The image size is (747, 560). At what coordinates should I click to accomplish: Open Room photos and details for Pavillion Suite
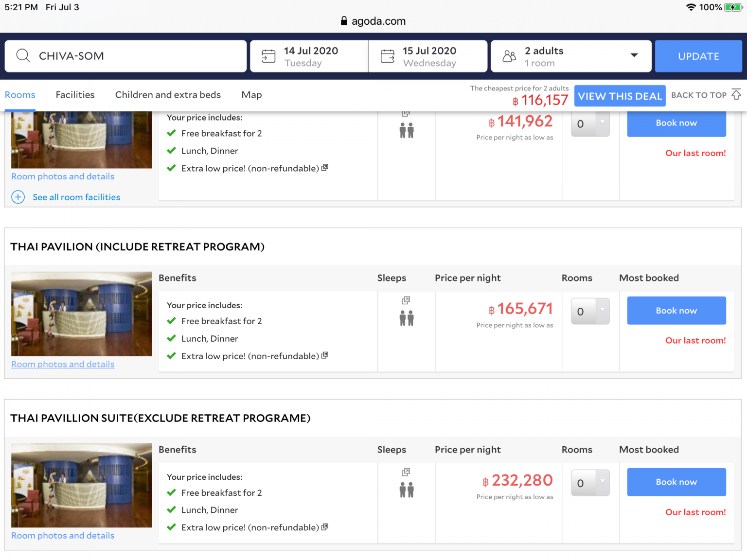(63, 535)
